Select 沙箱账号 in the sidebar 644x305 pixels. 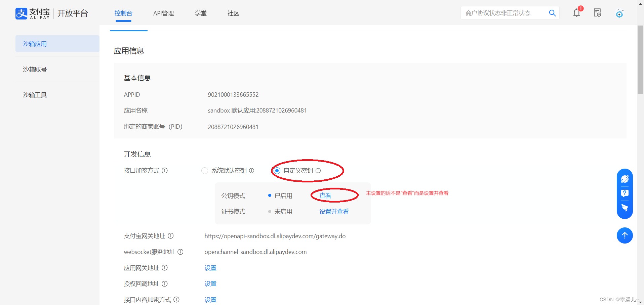[x=57, y=70]
